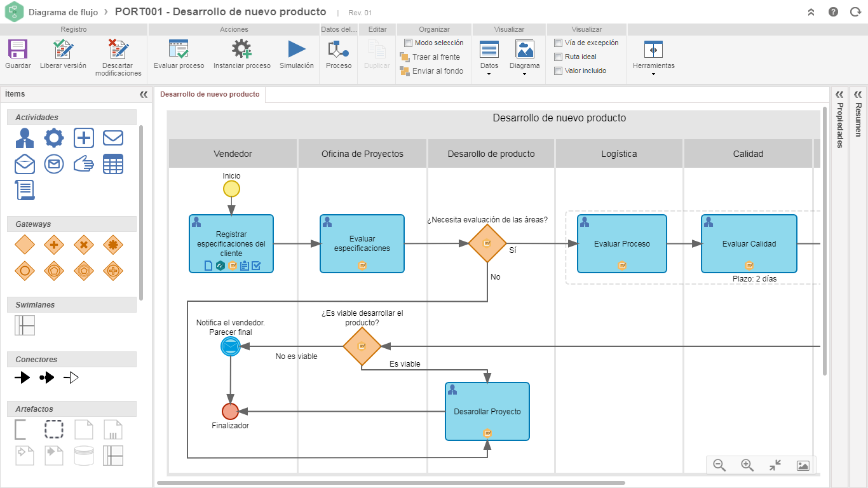Select the user task activity icon
The width and height of the screenshot is (868, 488).
(25, 138)
